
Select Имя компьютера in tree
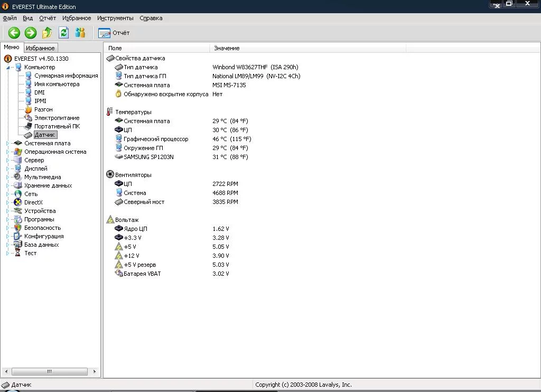[57, 84]
